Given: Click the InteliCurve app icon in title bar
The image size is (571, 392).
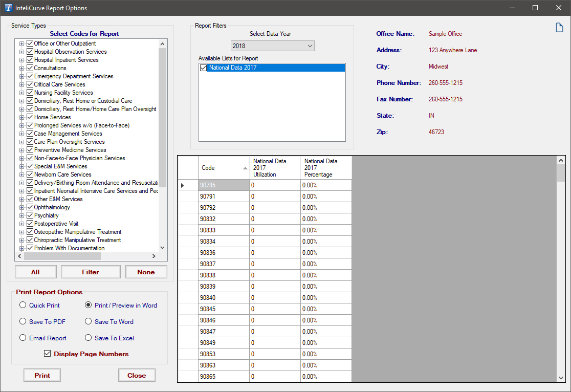Looking at the screenshot, I should [8, 8].
